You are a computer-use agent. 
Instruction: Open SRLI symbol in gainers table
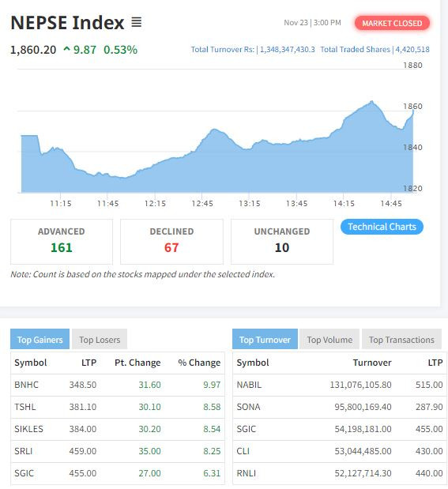24,451
